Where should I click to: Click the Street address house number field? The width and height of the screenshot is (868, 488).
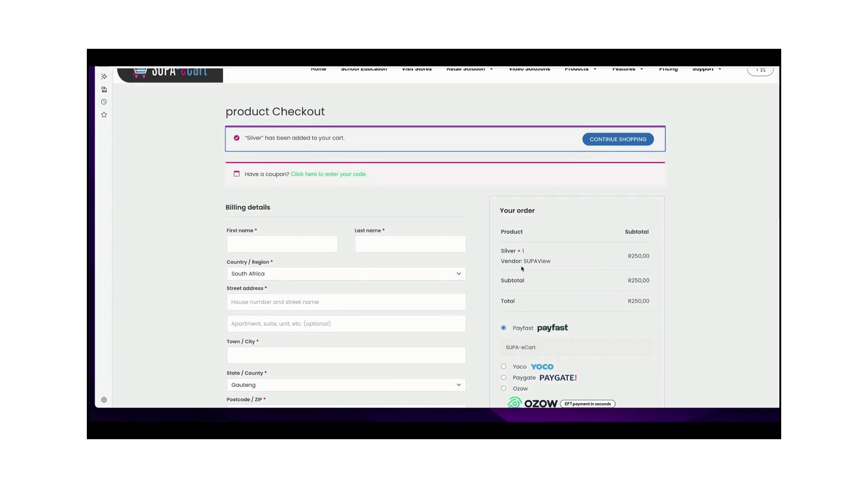point(346,302)
